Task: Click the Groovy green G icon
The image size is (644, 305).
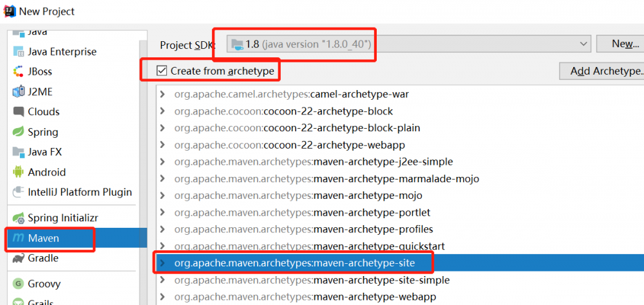Action: click(x=19, y=284)
